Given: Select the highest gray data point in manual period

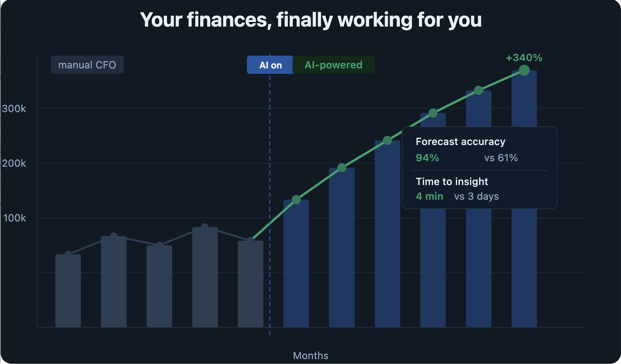Looking at the screenshot, I should (x=205, y=227).
